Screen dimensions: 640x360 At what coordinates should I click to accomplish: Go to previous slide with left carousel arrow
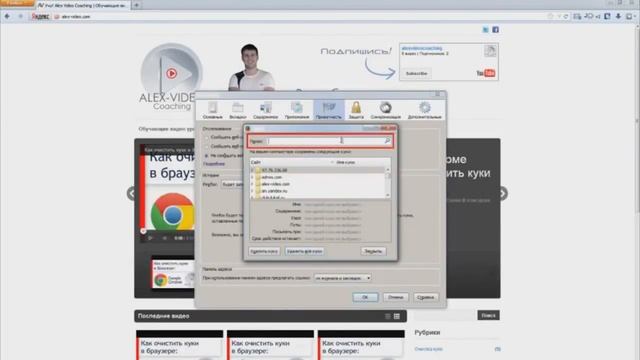coord(131,193)
